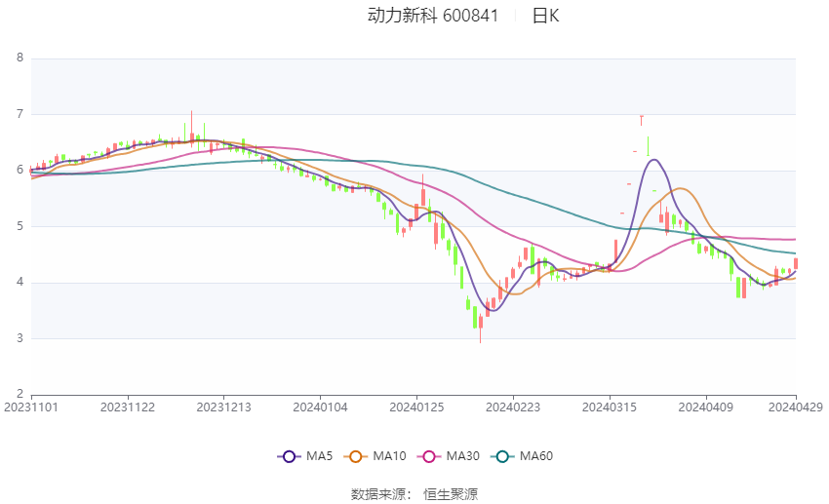Click y-axis value 3

coord(20,338)
